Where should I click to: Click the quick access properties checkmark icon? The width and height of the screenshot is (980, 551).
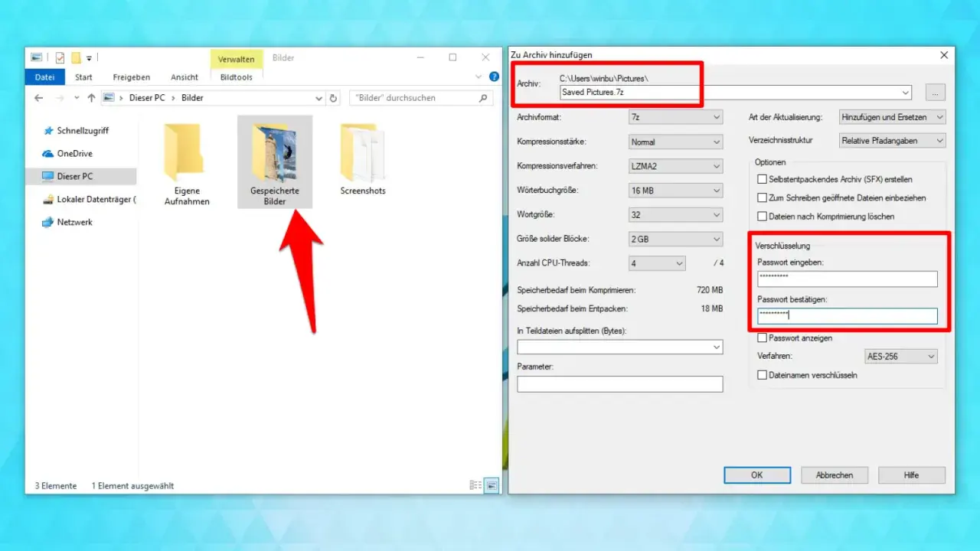[x=60, y=57]
